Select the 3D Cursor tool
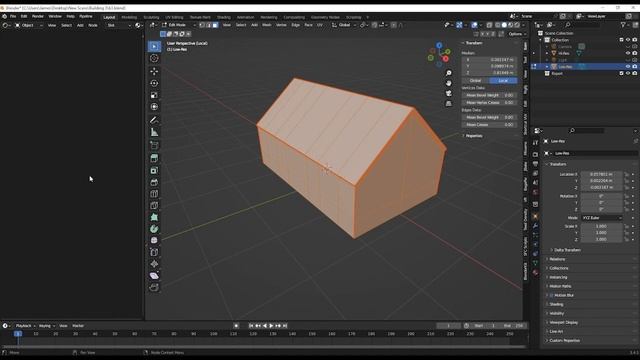 (154, 58)
